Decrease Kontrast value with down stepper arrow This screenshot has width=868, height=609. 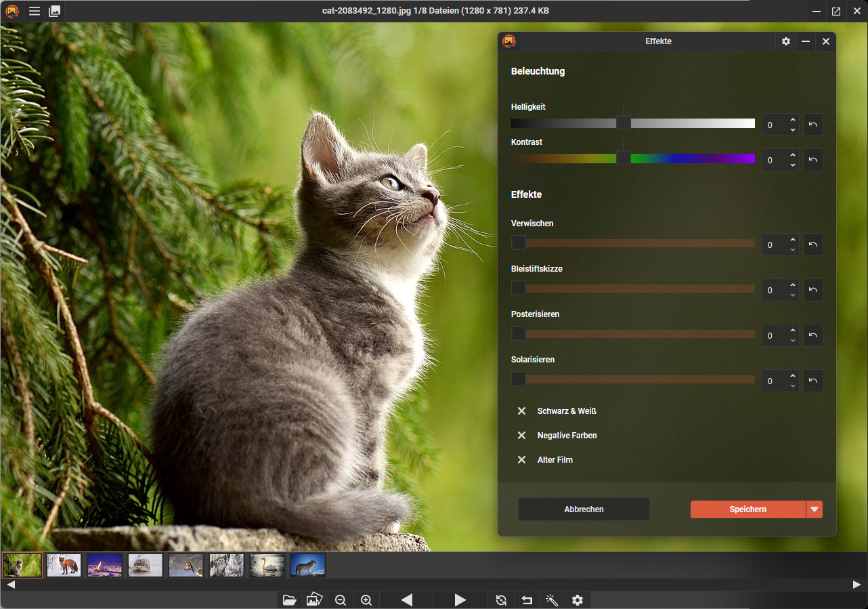point(793,165)
